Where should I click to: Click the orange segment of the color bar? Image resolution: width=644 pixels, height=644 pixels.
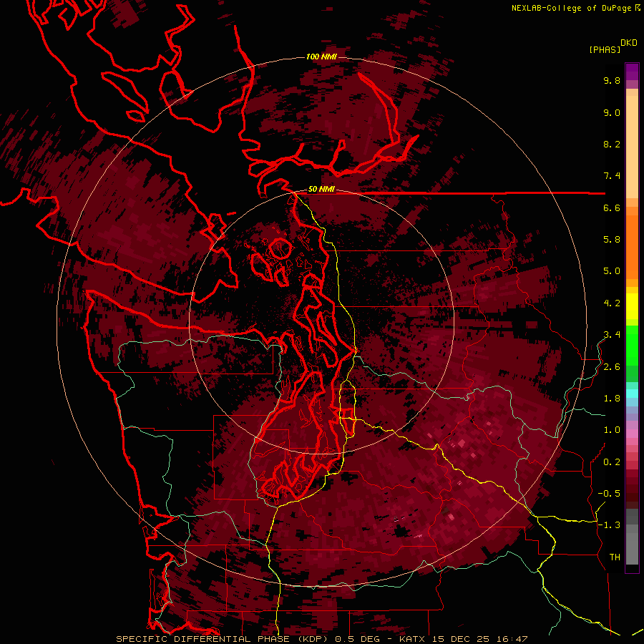pyautogui.click(x=632, y=246)
